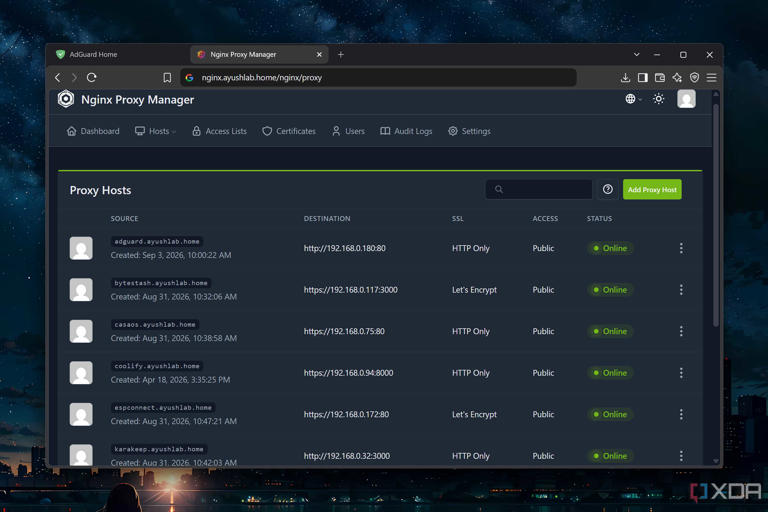Click the STATUS column header
768x512 pixels.
click(x=600, y=219)
